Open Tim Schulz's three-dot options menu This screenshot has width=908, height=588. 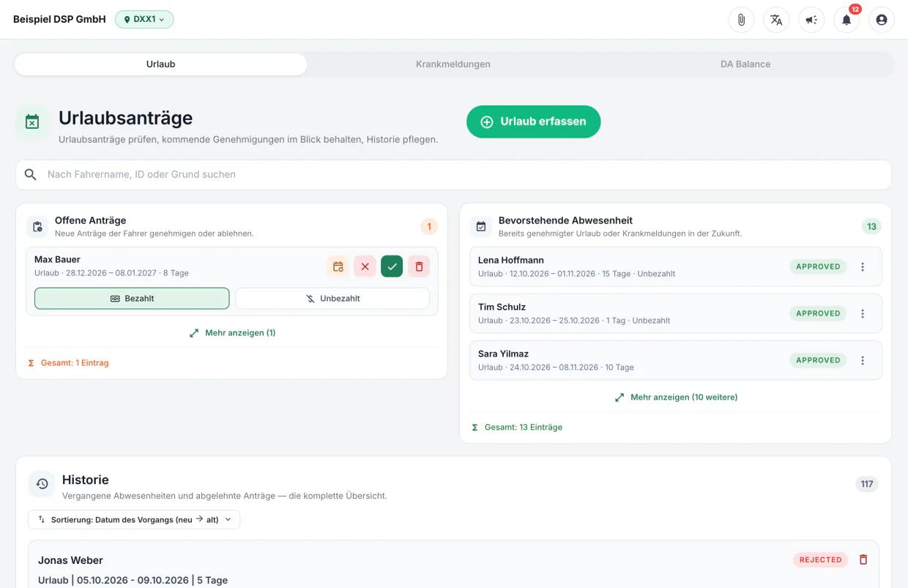coord(863,313)
